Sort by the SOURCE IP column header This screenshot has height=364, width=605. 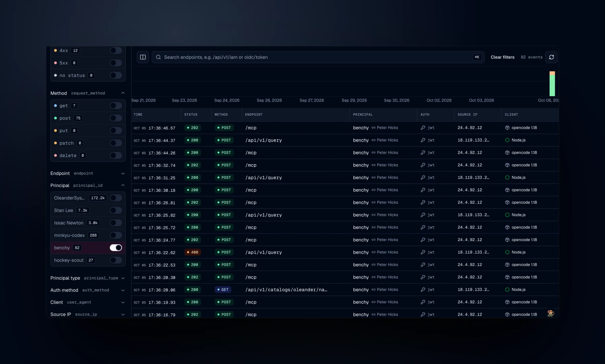(467, 115)
